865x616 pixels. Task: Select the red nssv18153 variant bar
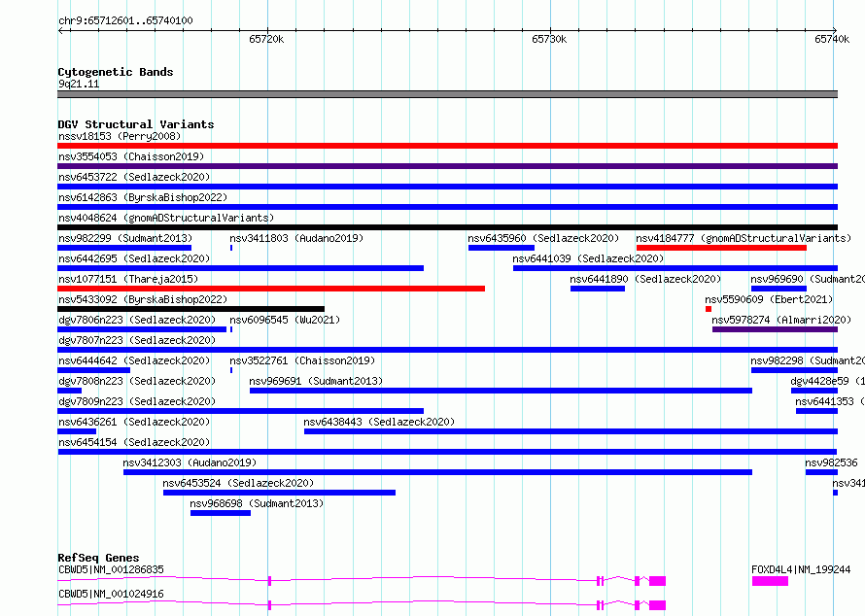(x=447, y=146)
